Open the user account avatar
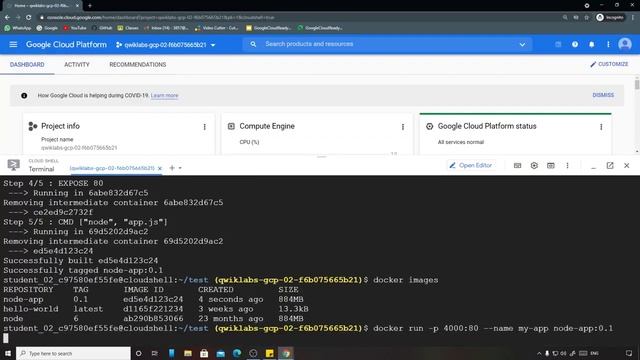 tap(624, 44)
